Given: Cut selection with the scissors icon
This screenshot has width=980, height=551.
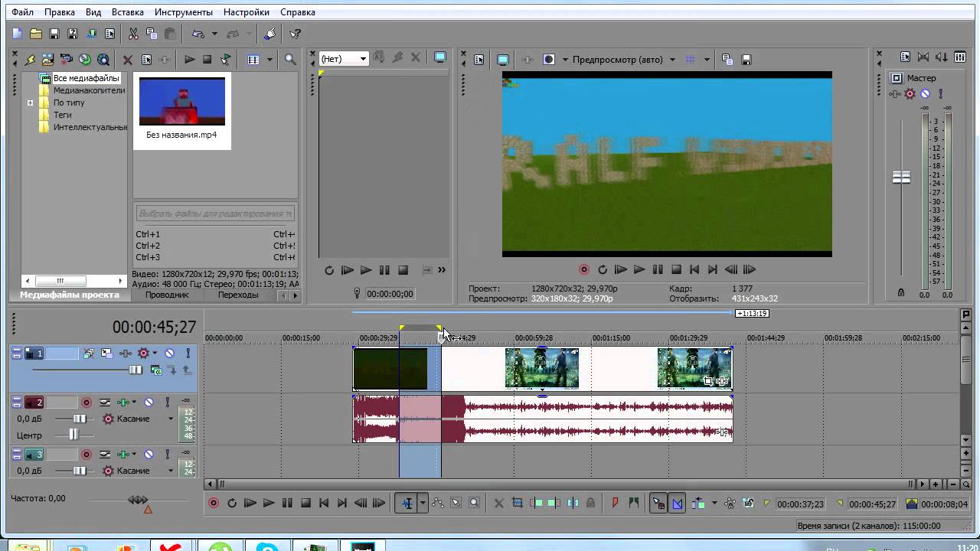Looking at the screenshot, I should pos(133,34).
